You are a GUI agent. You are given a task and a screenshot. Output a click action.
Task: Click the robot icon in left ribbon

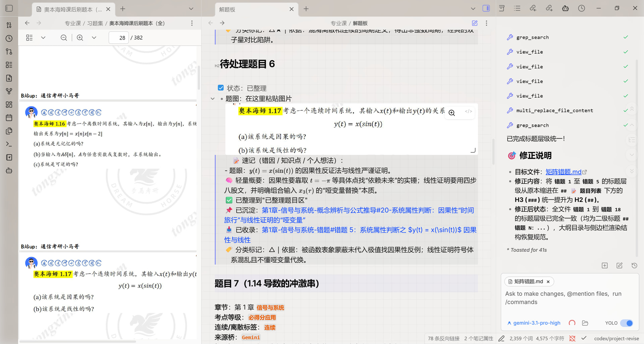point(9,171)
